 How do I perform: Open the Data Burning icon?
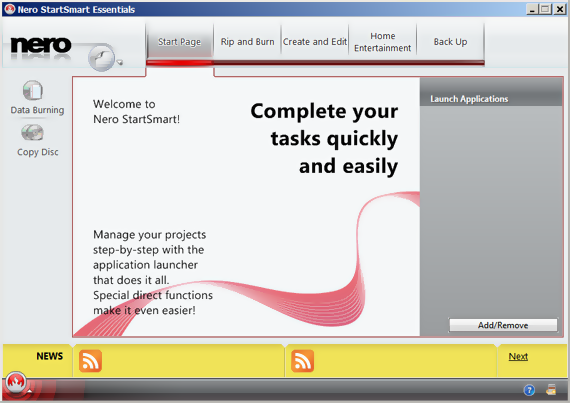33,90
